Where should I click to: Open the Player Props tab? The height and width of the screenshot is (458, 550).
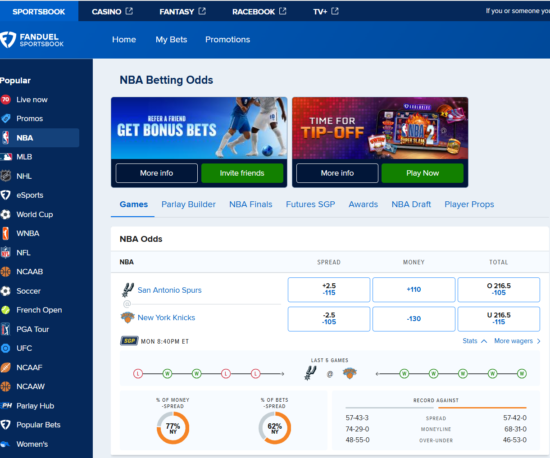469,204
